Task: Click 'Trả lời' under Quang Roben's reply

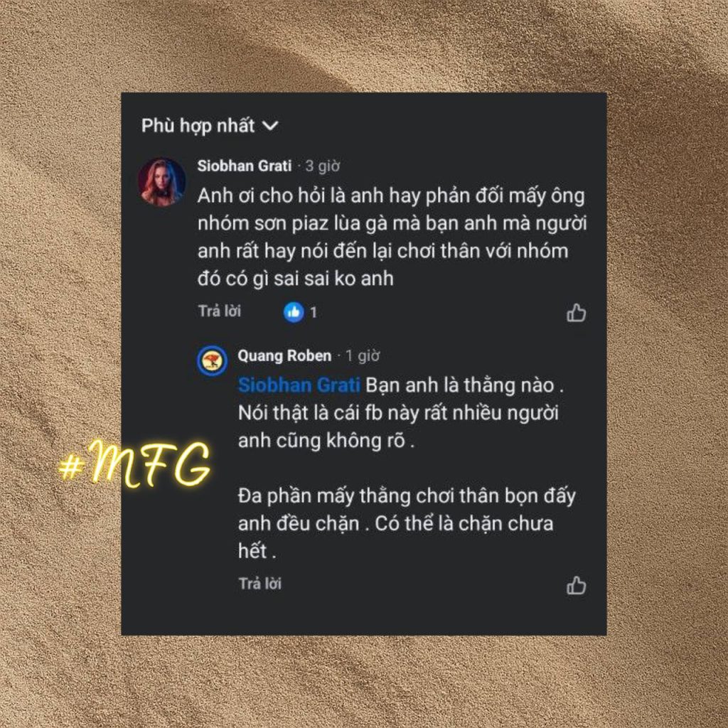Action: (260, 584)
